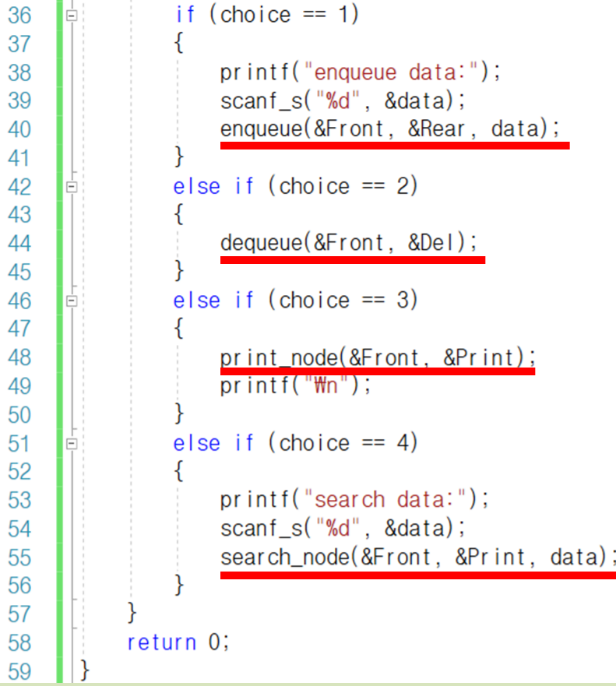Click the "search data:" string literal
Viewport: 616px width, 686px height.
pyautogui.click(x=385, y=499)
